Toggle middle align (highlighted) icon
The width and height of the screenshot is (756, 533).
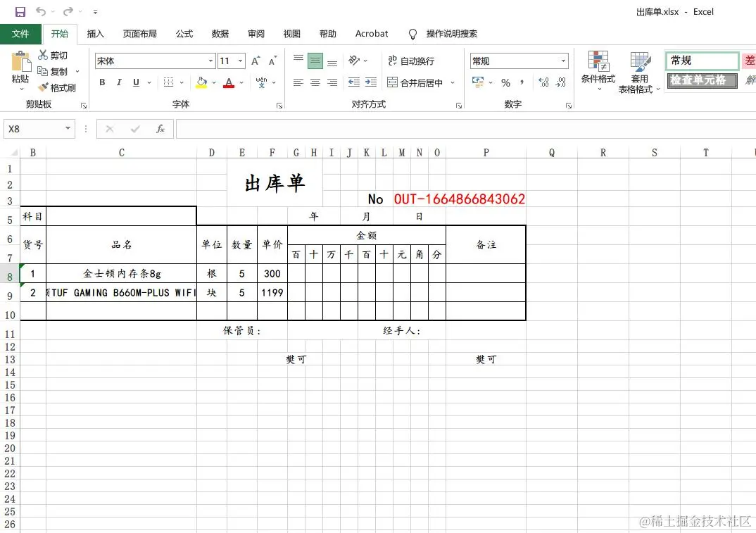pos(315,61)
